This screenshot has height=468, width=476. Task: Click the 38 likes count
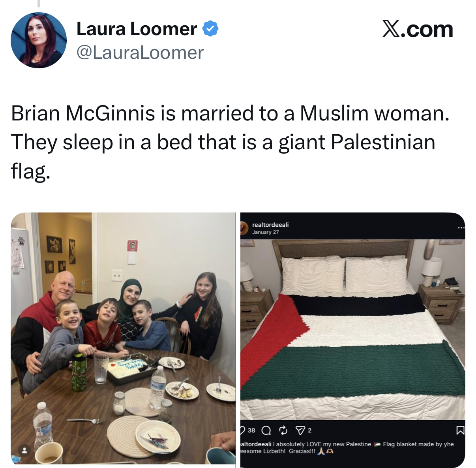(x=251, y=430)
